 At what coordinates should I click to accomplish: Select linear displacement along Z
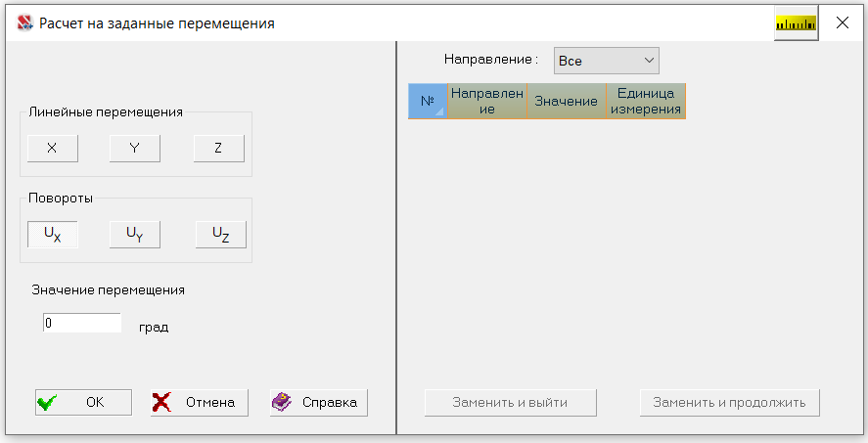218,149
